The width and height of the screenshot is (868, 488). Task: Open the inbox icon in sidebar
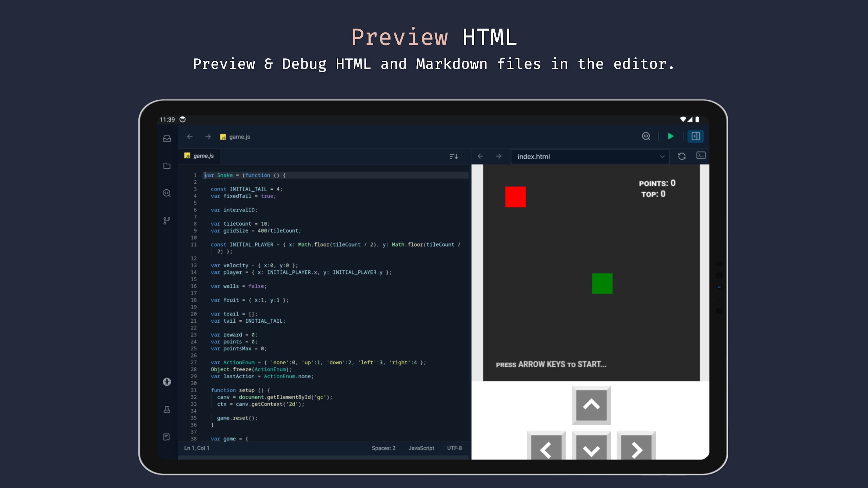(x=167, y=138)
